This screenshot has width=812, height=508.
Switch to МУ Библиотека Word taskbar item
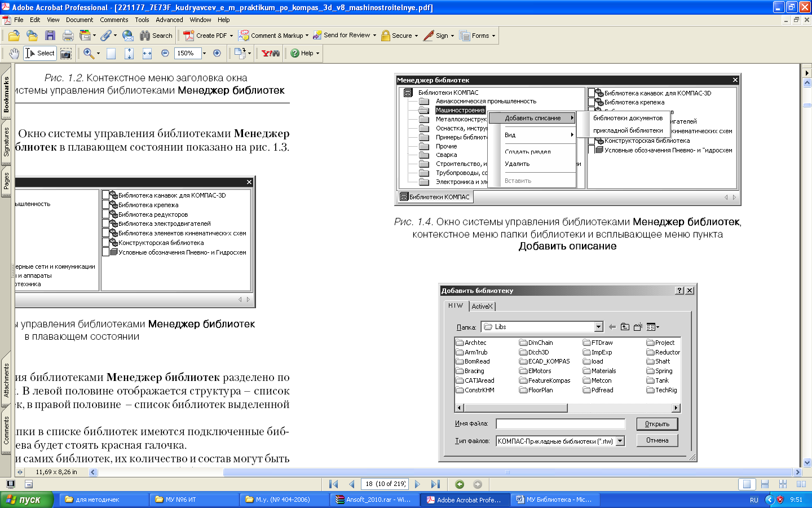pyautogui.click(x=555, y=500)
